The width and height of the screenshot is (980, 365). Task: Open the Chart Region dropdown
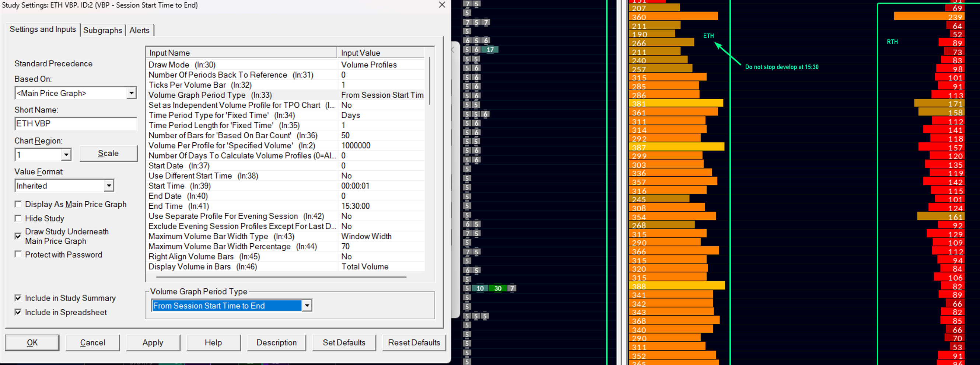pyautogui.click(x=66, y=155)
